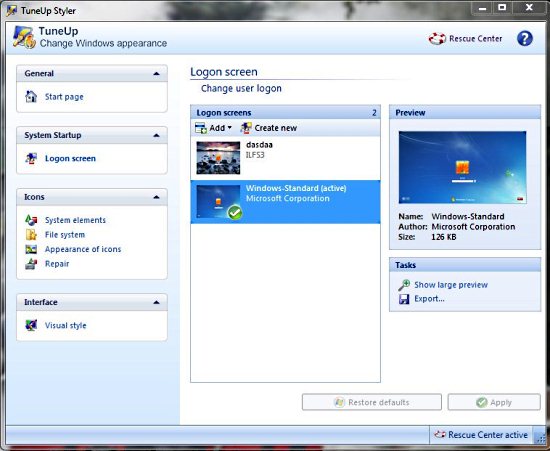Click the Show large preview magnifier icon
This screenshot has width=550, height=451.
coord(404,285)
